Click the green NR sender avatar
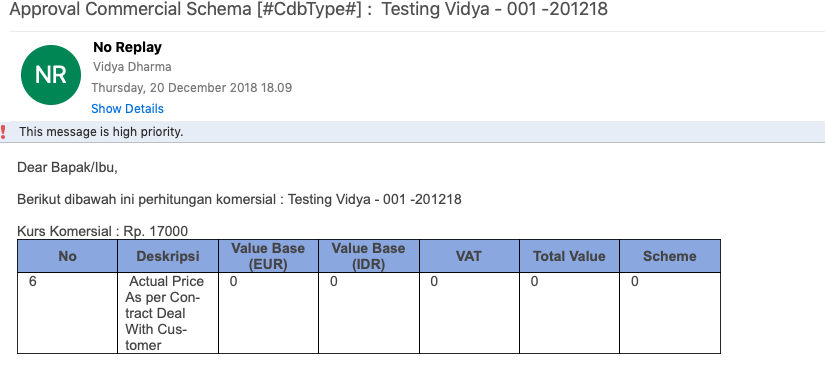Image resolution: width=825 pixels, height=367 pixels. tap(51, 75)
